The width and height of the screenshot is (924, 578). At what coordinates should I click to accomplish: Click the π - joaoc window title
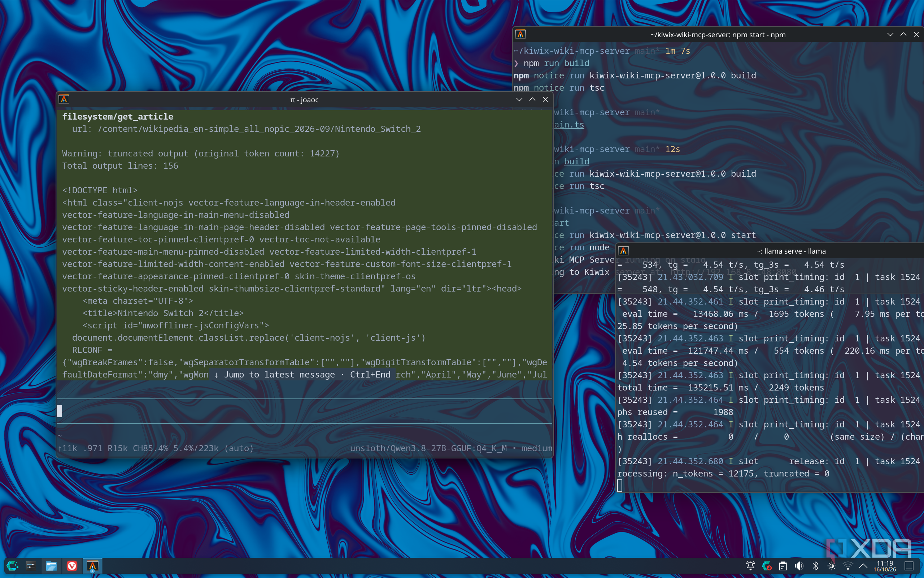(x=304, y=100)
